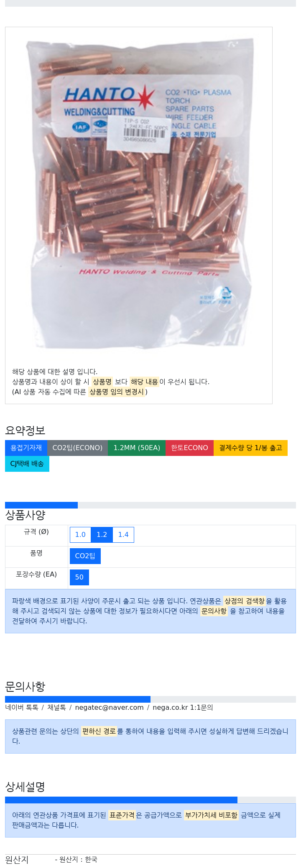Open nega.co.kr 1:1문의 link

coord(183,707)
